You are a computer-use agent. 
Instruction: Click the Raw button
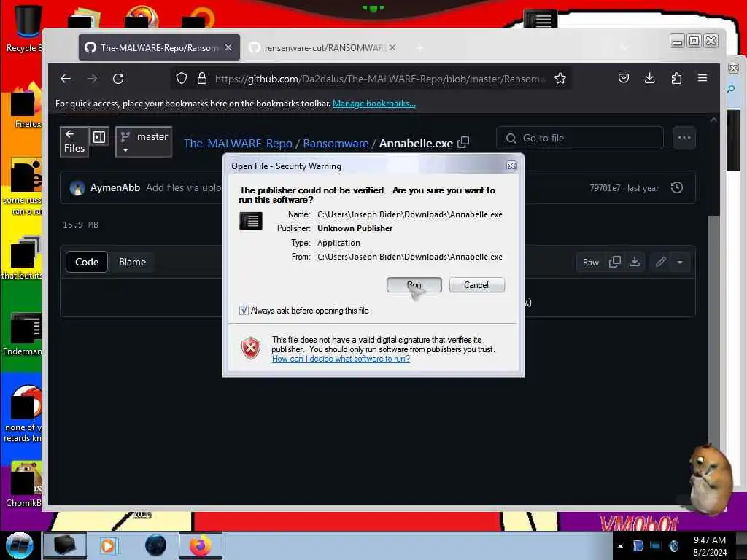coord(591,262)
